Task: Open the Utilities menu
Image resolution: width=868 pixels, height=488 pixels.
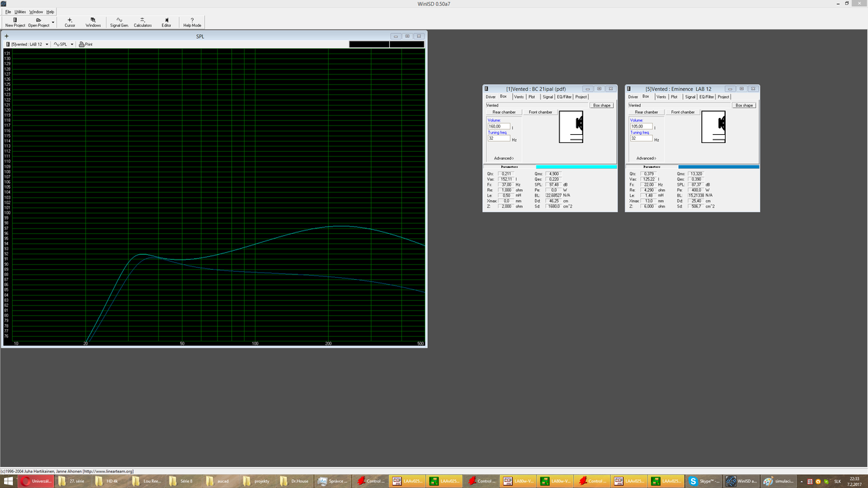Action: coord(20,12)
